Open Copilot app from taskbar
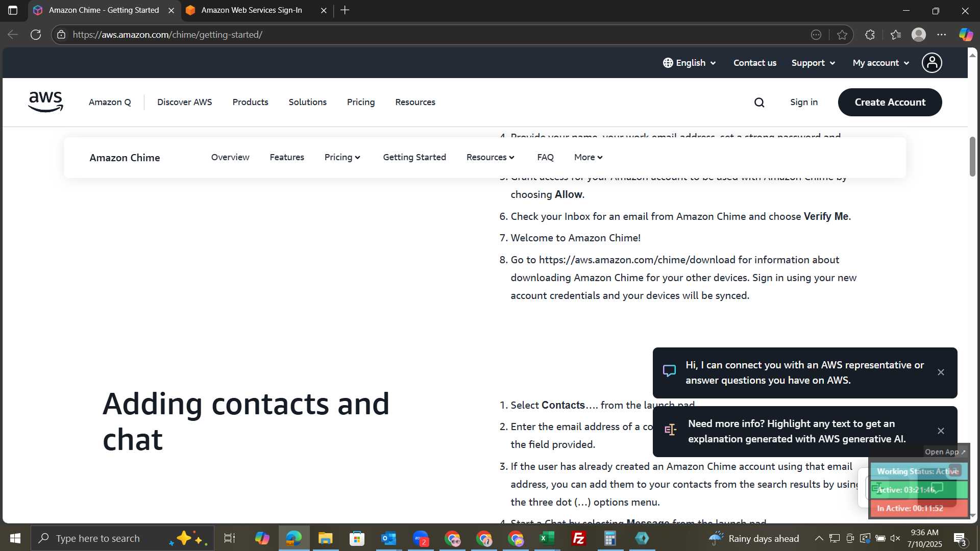Image resolution: width=980 pixels, height=551 pixels. click(x=262, y=538)
